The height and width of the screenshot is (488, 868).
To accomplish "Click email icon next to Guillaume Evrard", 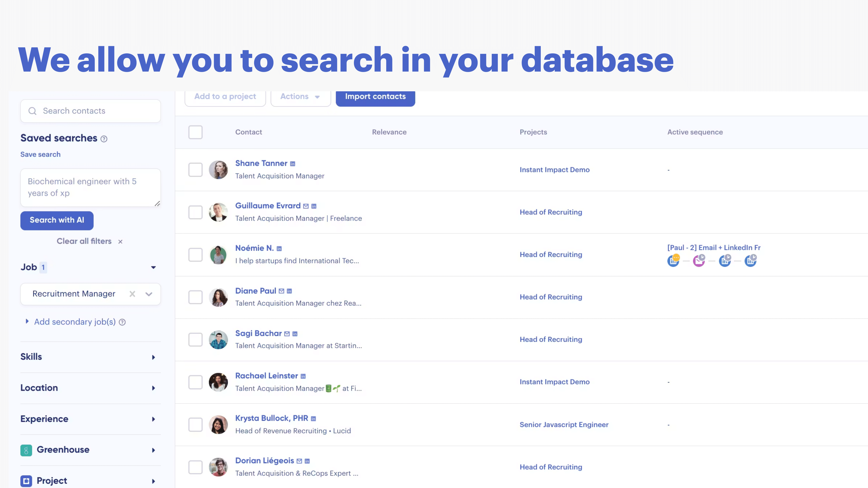I will click(306, 206).
